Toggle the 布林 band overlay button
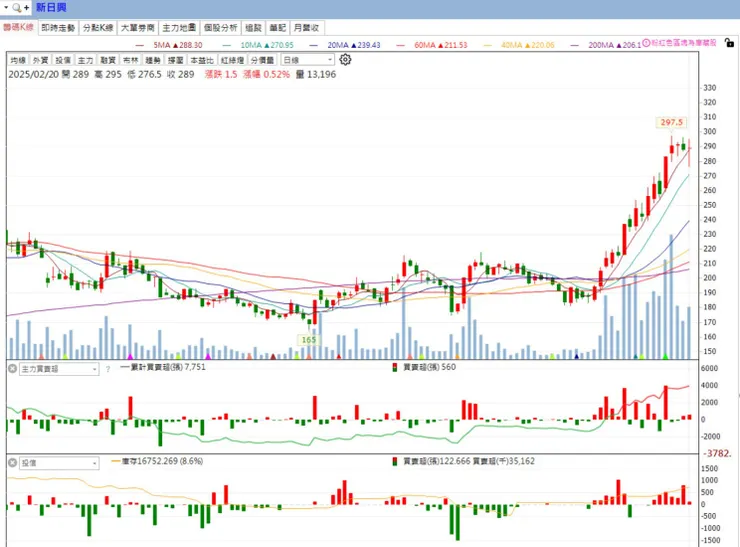The width and height of the screenshot is (740, 547). 130,60
